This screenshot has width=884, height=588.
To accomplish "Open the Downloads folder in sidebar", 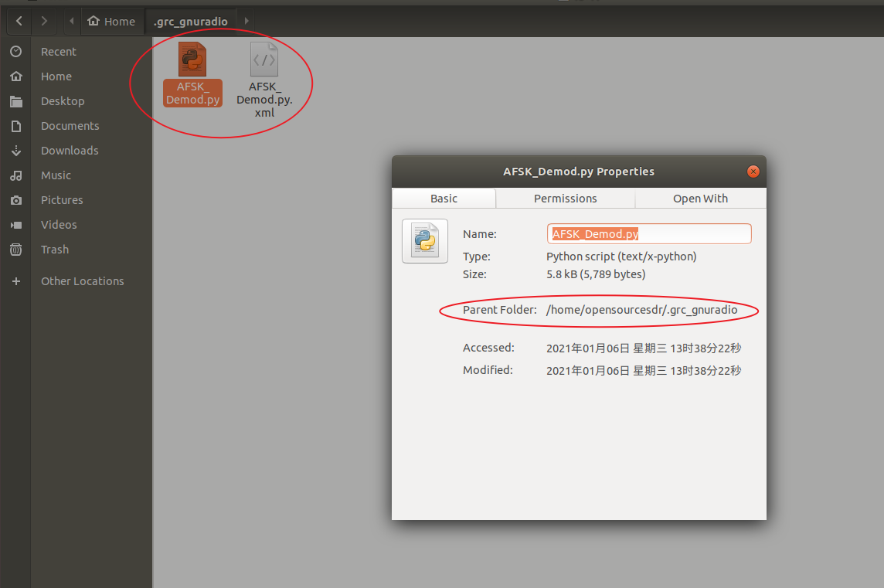I will coord(69,150).
